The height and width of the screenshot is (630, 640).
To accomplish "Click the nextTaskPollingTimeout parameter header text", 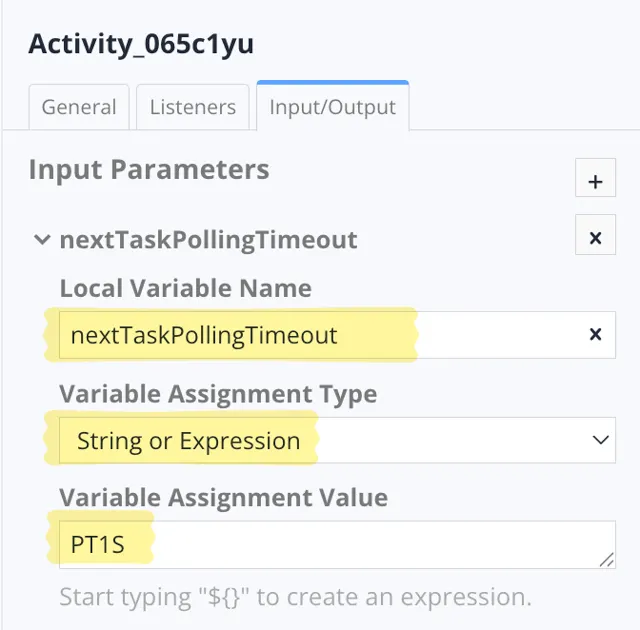I will tap(208, 240).
